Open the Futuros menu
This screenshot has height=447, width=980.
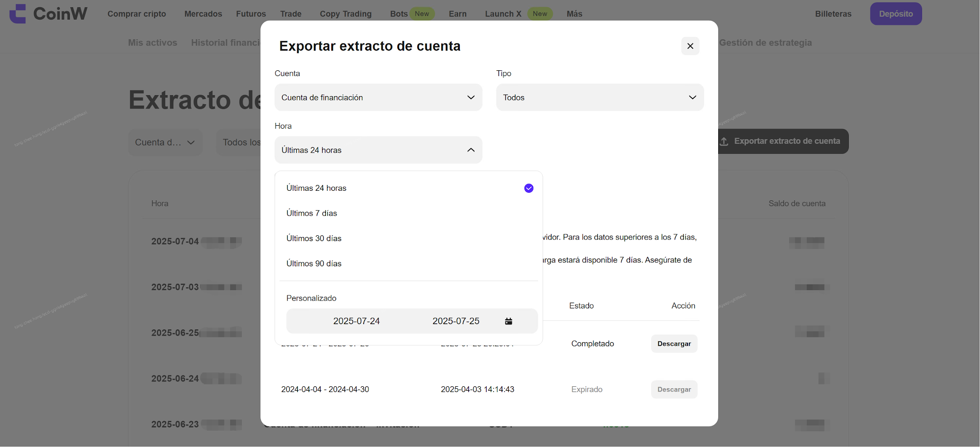coord(251,14)
